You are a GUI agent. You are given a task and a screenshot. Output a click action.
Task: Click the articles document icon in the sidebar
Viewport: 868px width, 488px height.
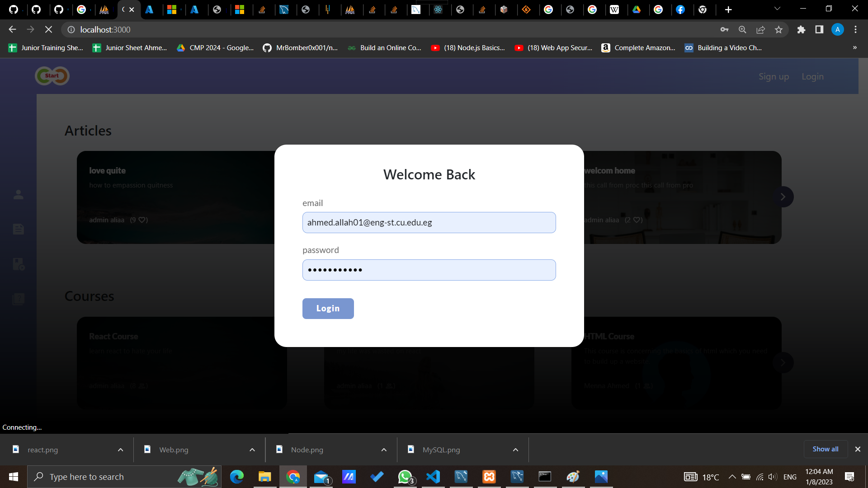pos(19,229)
